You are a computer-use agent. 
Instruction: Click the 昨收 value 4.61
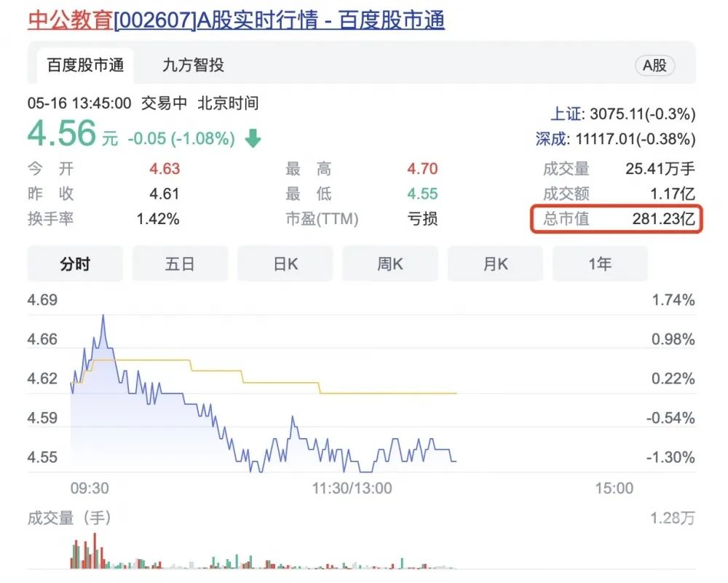165,194
